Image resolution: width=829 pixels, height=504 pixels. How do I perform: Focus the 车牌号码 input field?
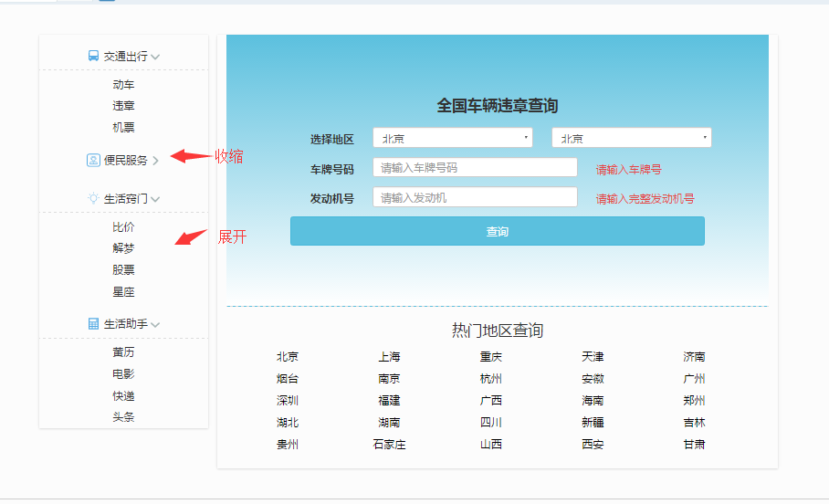[475, 168]
